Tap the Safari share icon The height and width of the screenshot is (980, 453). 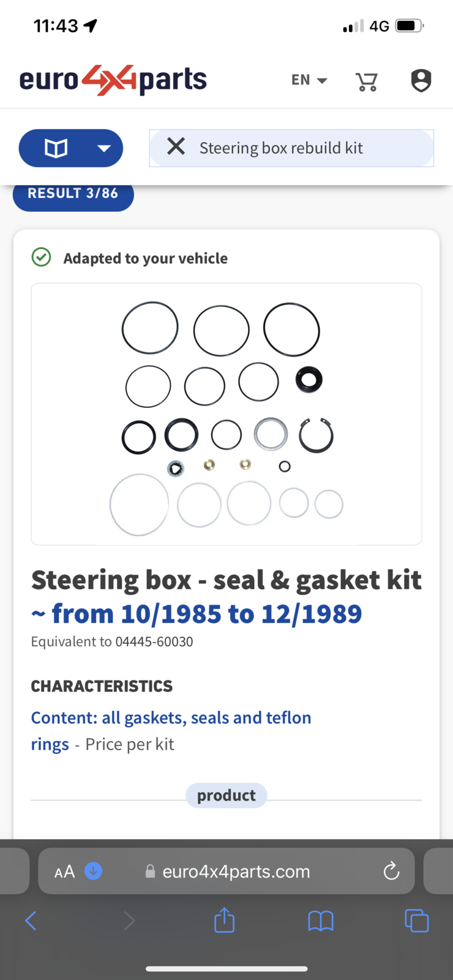click(224, 919)
